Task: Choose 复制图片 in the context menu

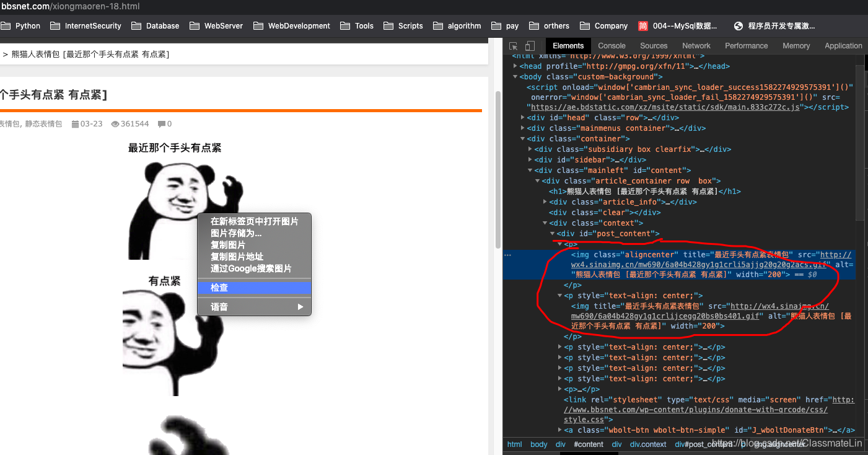Action: pyautogui.click(x=254, y=245)
